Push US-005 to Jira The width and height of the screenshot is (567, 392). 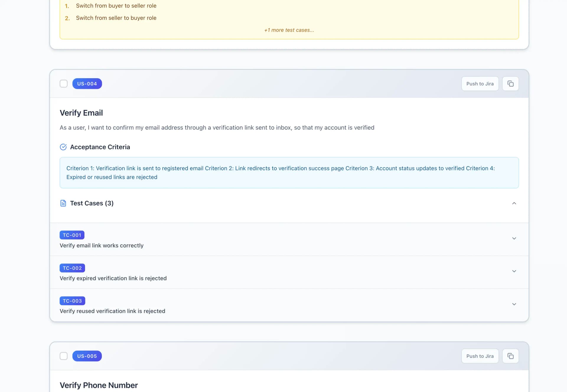pyautogui.click(x=480, y=356)
